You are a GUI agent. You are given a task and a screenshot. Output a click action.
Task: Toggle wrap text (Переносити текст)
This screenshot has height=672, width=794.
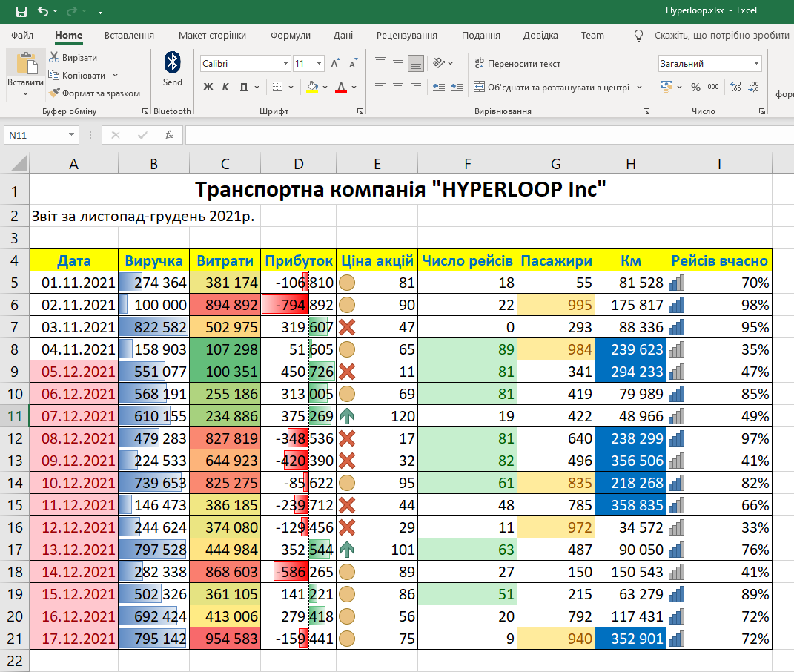click(x=517, y=64)
